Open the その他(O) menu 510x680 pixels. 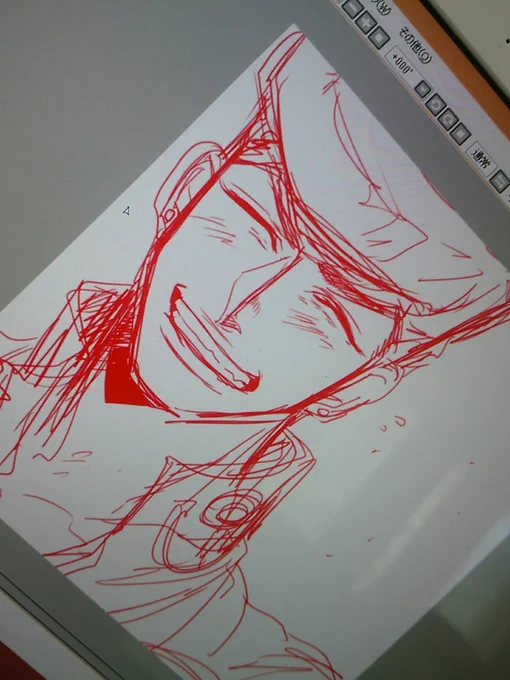tap(415, 46)
